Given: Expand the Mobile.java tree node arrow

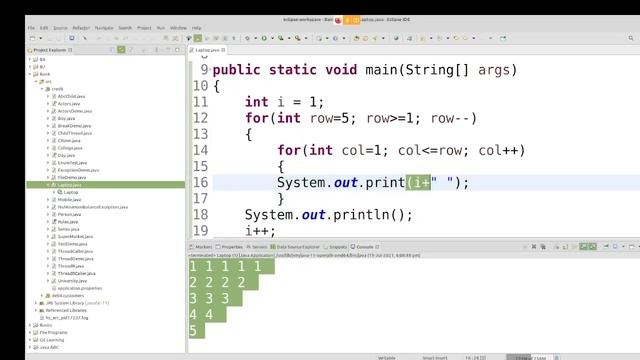Looking at the screenshot, I should tap(48, 200).
